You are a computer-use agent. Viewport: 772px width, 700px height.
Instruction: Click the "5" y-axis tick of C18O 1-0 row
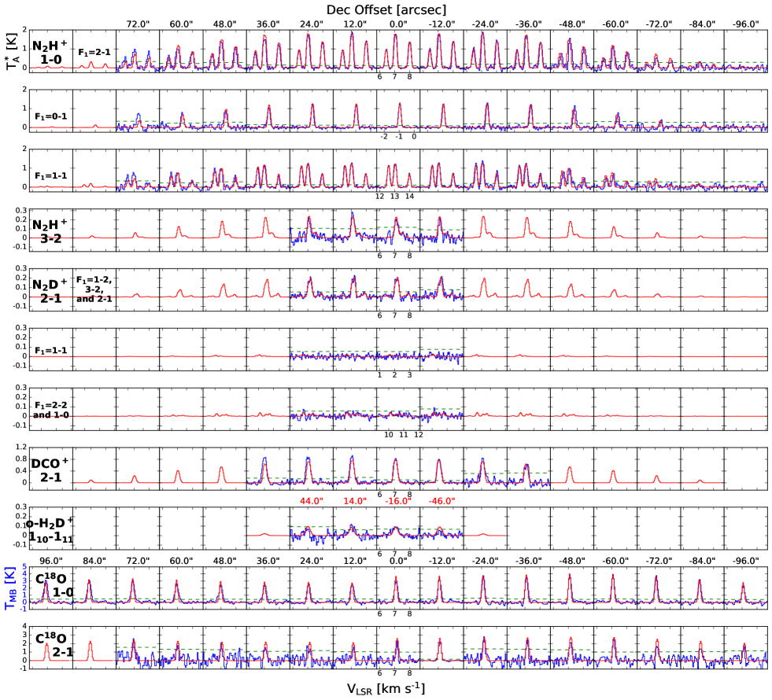24,567
